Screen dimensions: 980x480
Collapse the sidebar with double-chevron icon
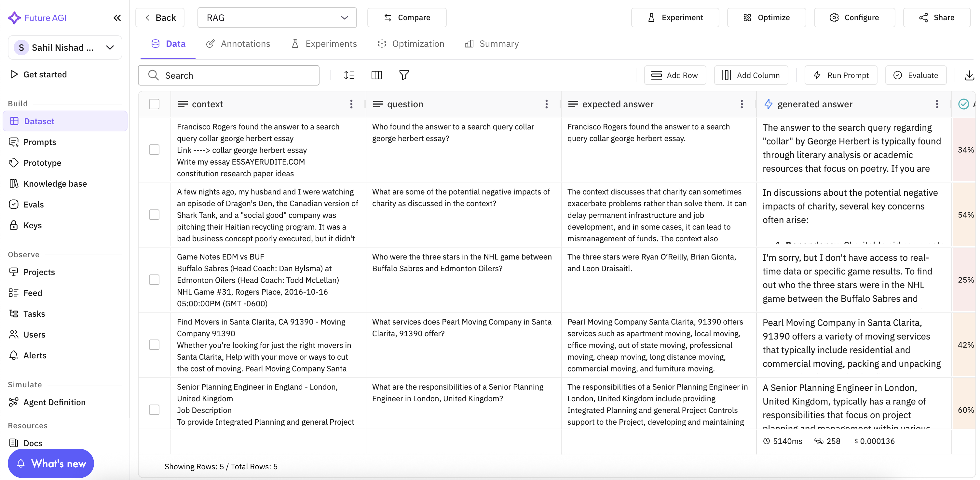click(117, 18)
